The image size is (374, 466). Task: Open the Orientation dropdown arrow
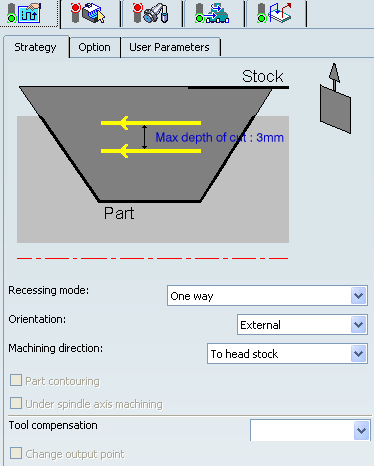[359, 325]
